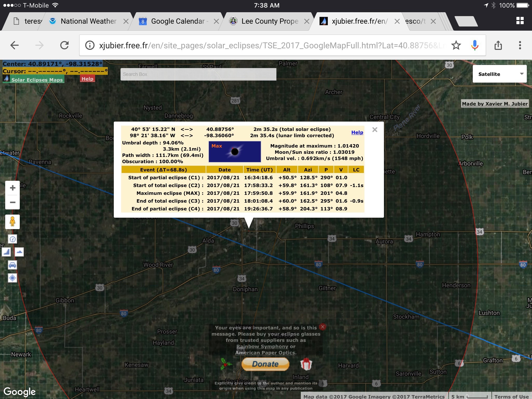The width and height of the screenshot is (532, 399).
Task: Open Terms of Use link
Action: [x=511, y=396]
